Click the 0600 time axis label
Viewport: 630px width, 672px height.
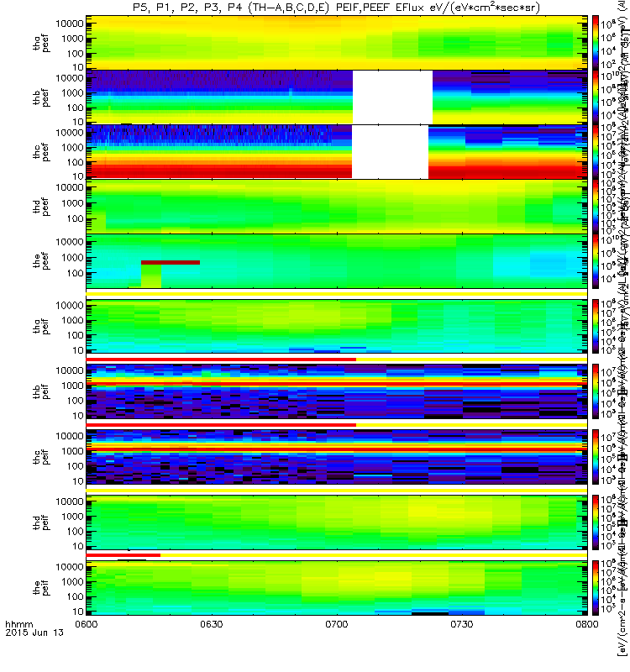point(87,624)
